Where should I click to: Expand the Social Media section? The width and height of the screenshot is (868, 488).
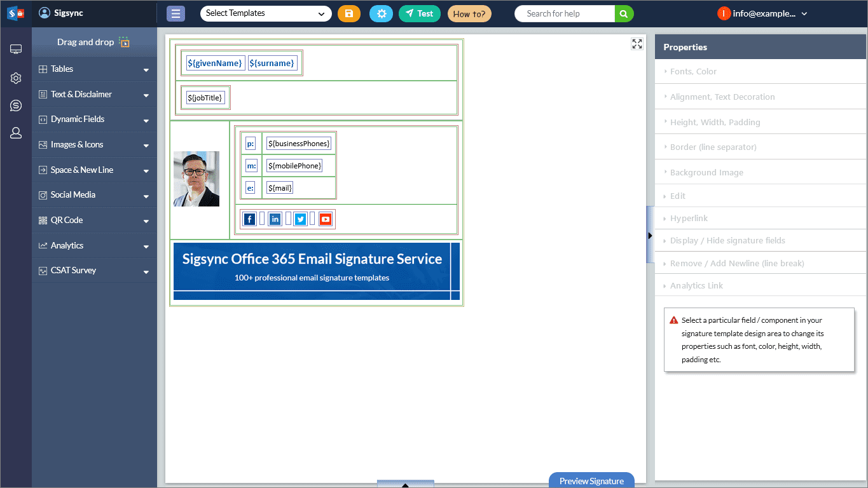click(x=94, y=195)
